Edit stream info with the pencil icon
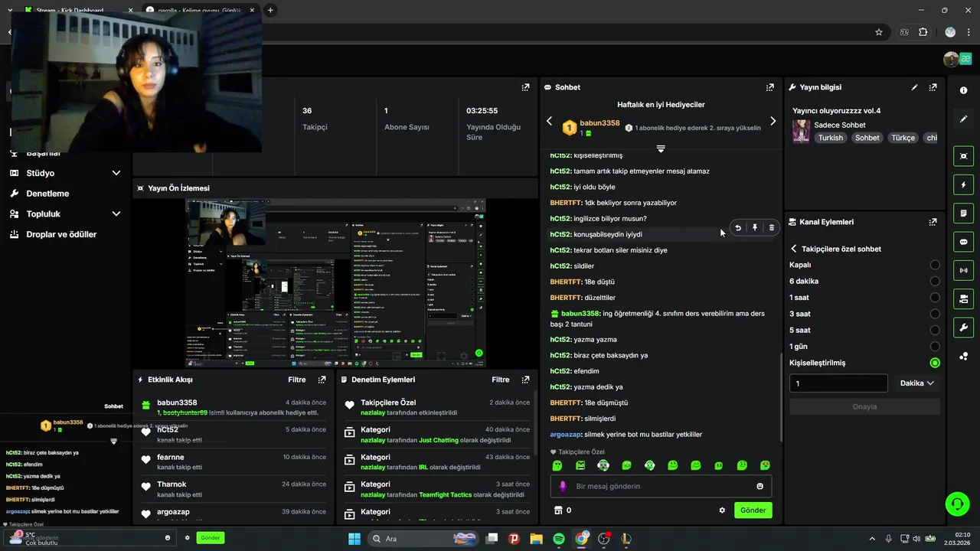The image size is (980, 551). coord(914,87)
